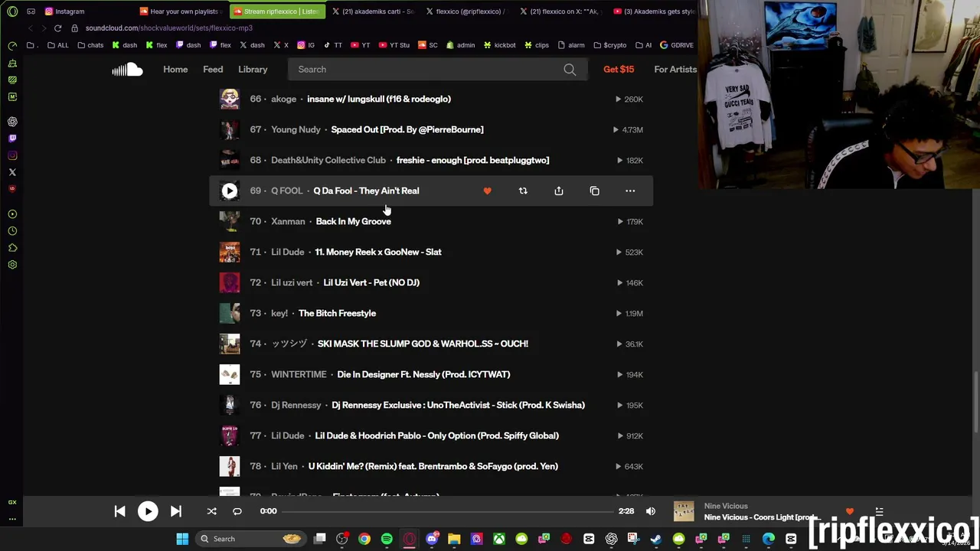Go to the Home page
Viewport: 980px width, 551px height.
click(x=175, y=70)
